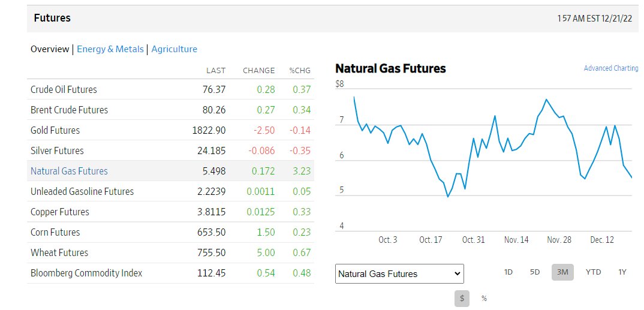Screen dimensions: 644x310
Task: Select Brent Crude Futures row
Action: 170,110
